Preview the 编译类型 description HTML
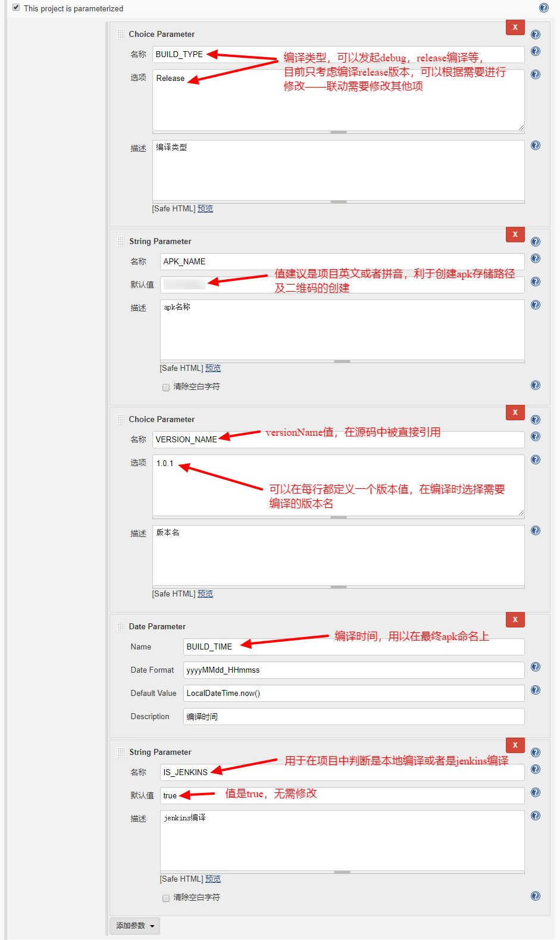 coord(205,208)
